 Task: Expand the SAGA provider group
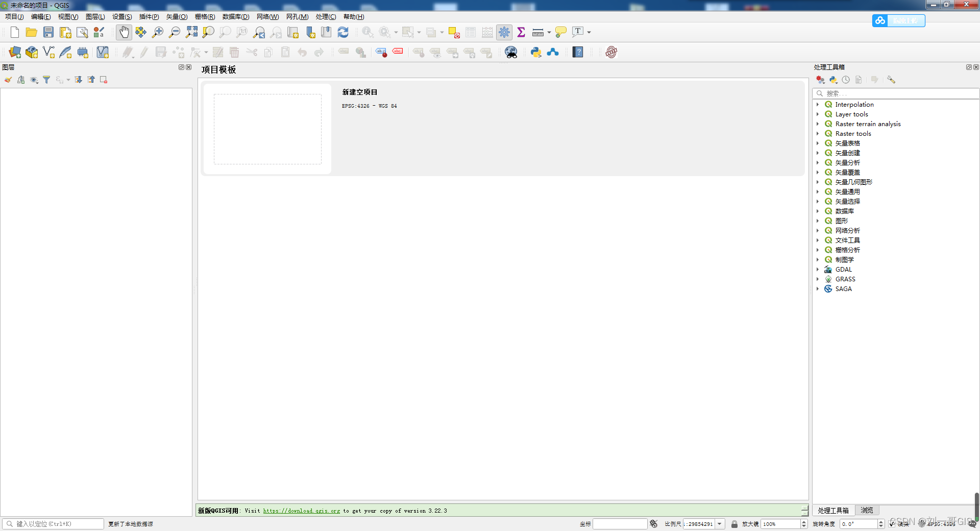point(818,289)
